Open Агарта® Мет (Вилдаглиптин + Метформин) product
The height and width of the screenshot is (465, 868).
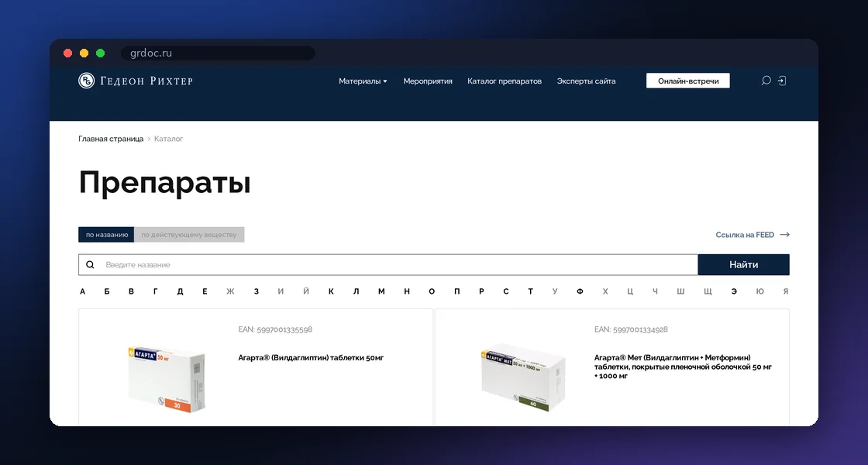pos(683,367)
